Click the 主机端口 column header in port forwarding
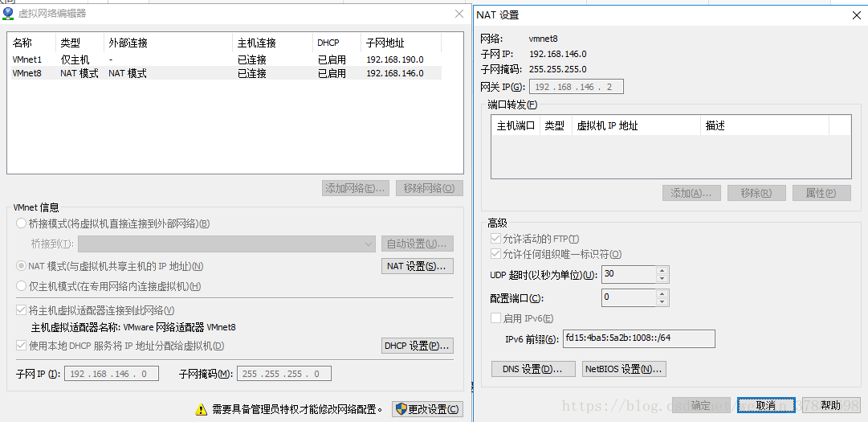The image size is (868, 422). 516,125
